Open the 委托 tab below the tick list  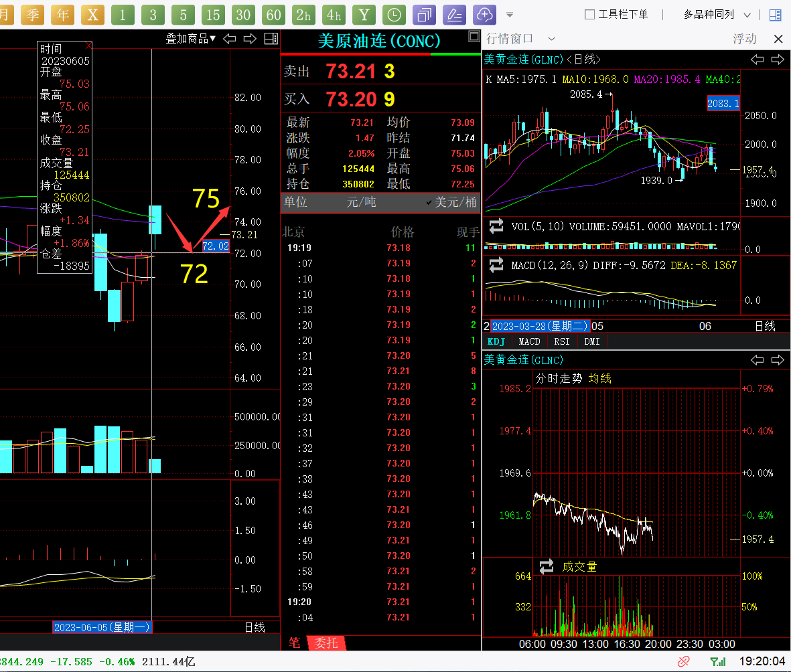(x=327, y=643)
